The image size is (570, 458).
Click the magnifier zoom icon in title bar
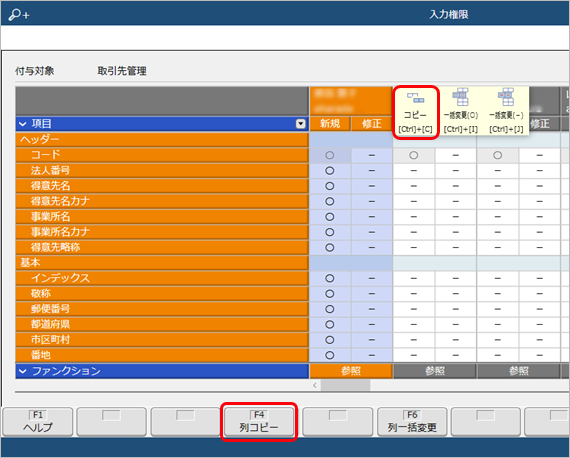tap(19, 15)
